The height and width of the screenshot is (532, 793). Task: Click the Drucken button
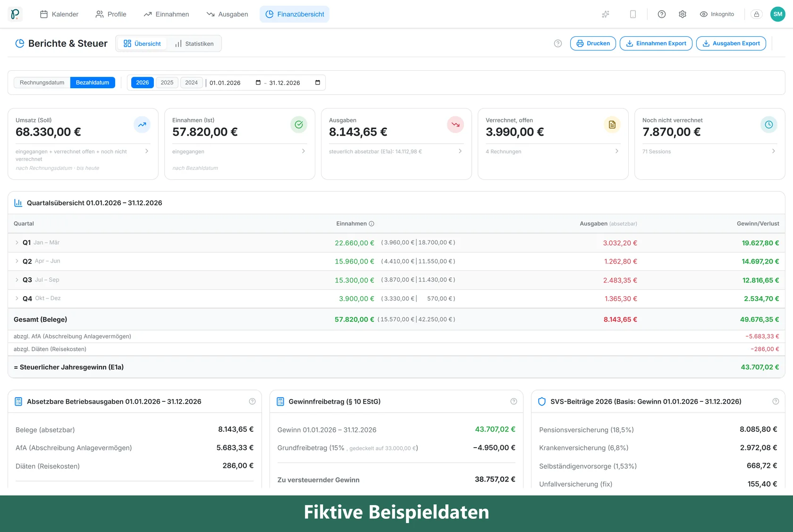point(593,43)
